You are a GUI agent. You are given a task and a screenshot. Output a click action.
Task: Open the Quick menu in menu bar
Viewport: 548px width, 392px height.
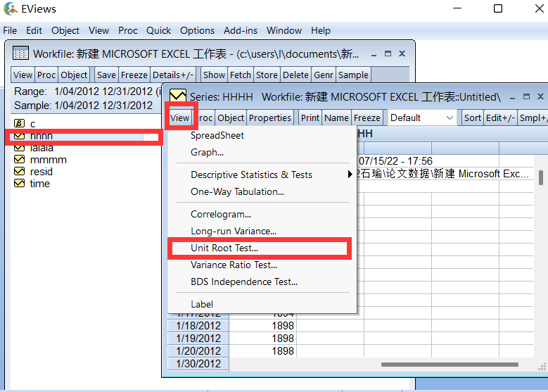(x=158, y=31)
